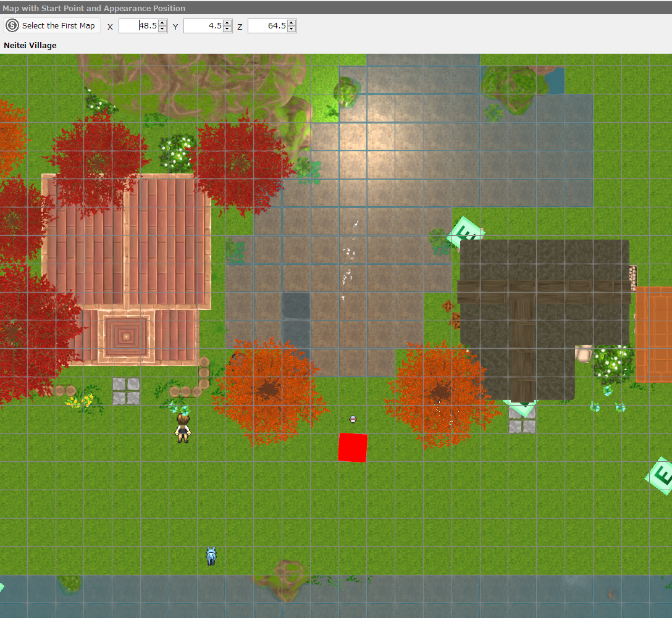Increase the X value with up arrow
This screenshot has height=618, width=672.
(162, 23)
